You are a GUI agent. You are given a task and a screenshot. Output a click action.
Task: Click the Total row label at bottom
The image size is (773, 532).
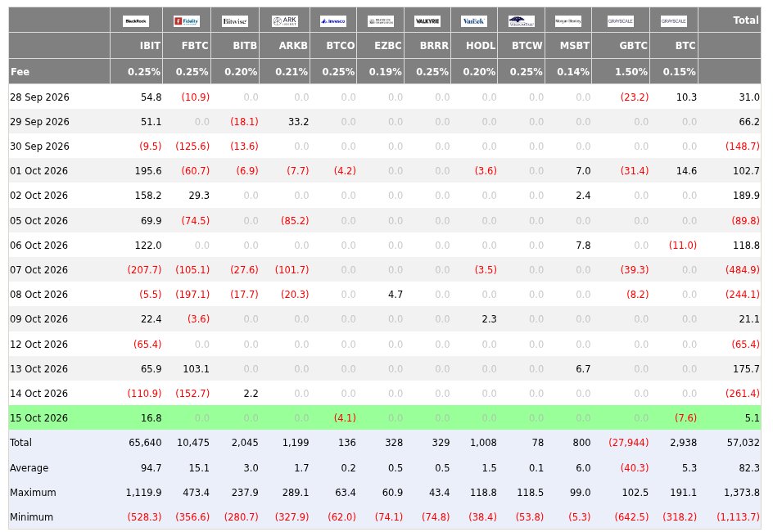coord(20,442)
